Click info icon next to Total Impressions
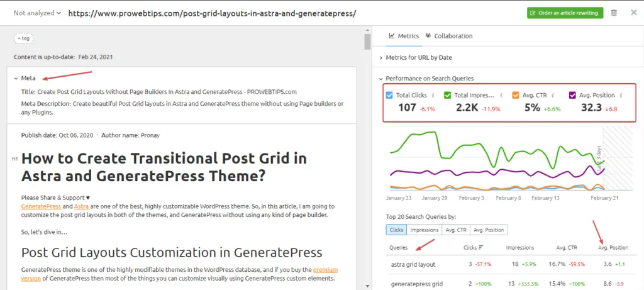644x290 pixels. coord(501,95)
